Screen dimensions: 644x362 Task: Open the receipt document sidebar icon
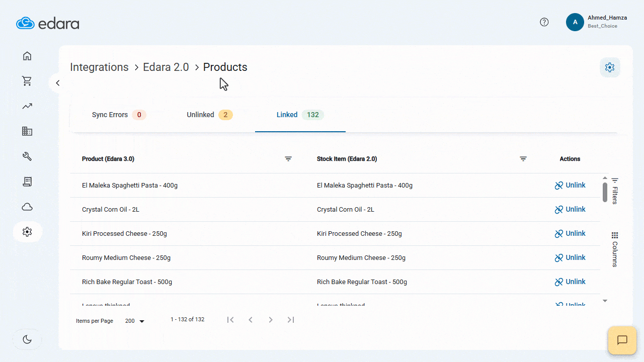tap(27, 182)
